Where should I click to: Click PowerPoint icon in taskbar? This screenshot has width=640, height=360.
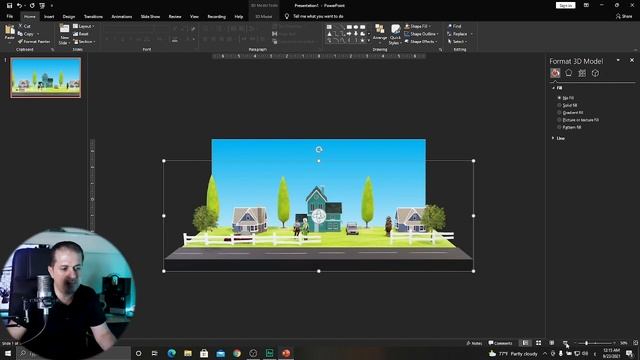[286, 353]
